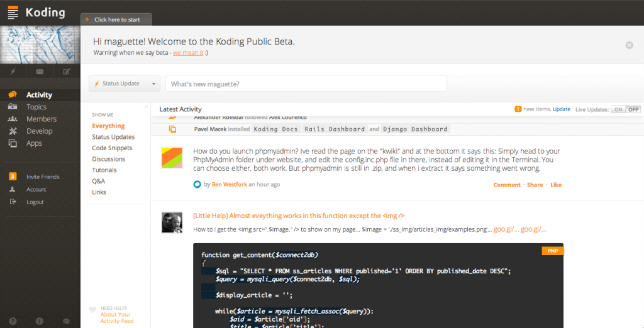Filter feed by Links
Image resolution: width=644 pixels, height=328 pixels.
(99, 192)
